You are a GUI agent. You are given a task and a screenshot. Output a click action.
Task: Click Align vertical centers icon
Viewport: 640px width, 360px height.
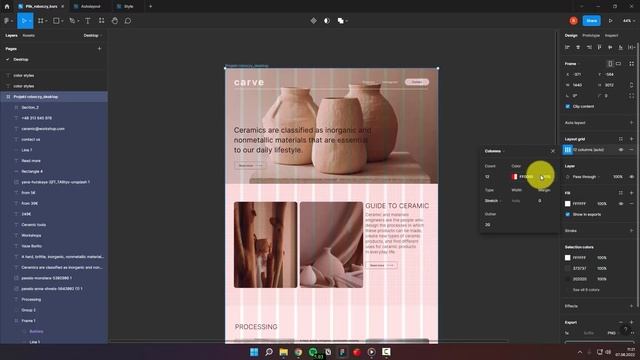point(610,47)
